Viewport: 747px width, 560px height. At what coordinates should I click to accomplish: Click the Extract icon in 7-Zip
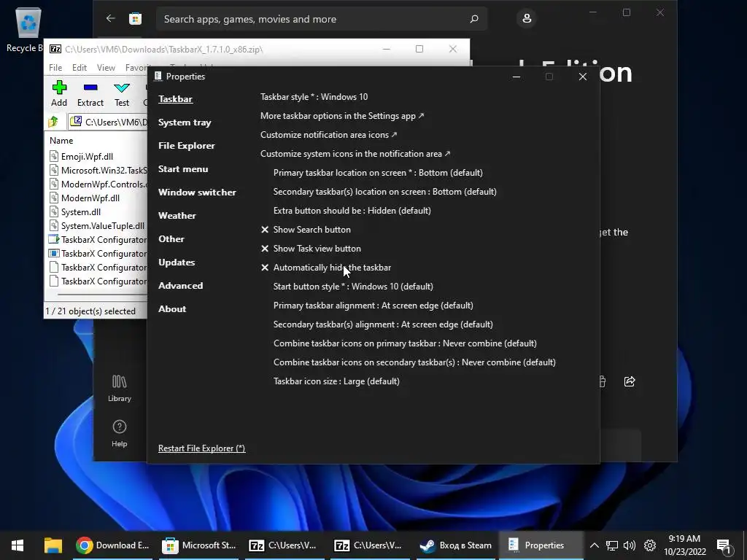pyautogui.click(x=90, y=87)
